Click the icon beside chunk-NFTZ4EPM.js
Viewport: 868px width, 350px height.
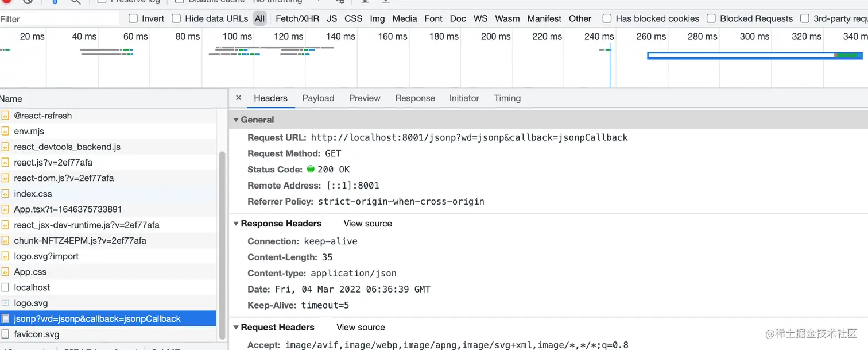(5, 240)
